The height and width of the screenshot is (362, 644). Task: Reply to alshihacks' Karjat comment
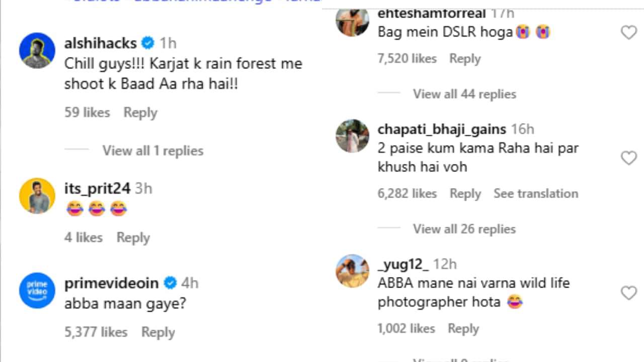140,113
